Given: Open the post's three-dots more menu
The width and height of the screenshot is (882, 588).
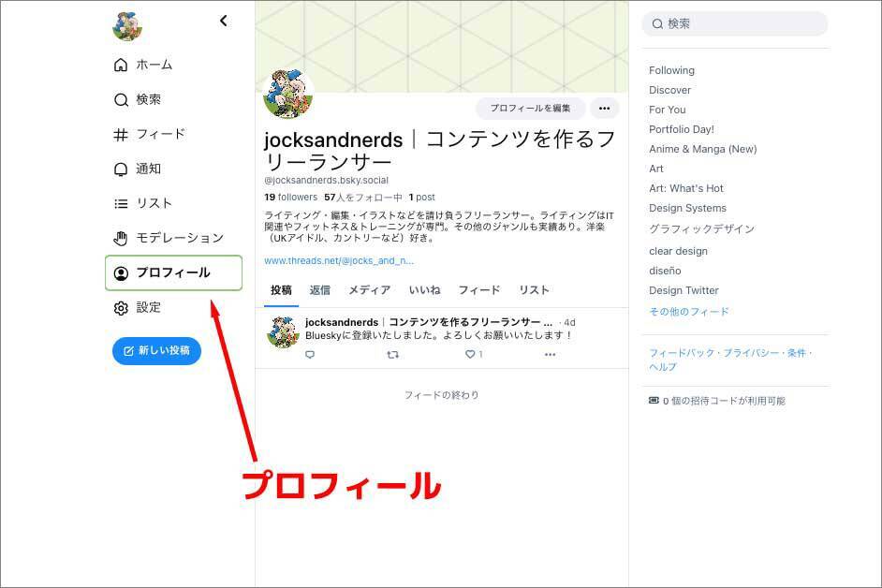Looking at the screenshot, I should pos(551,355).
